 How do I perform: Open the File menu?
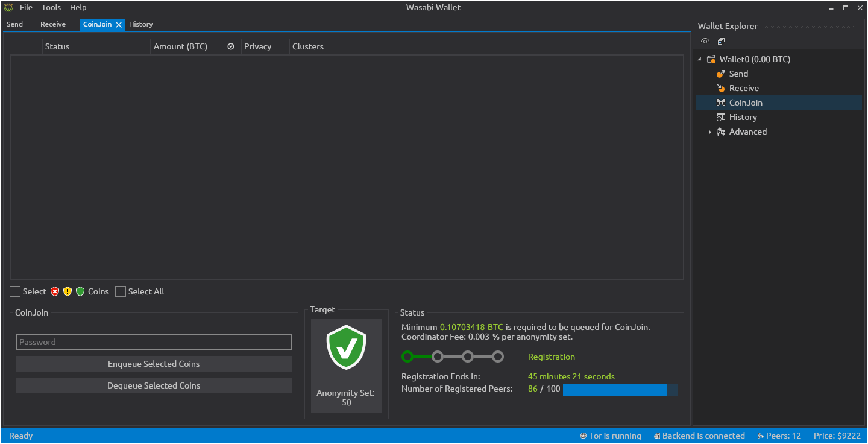click(27, 8)
